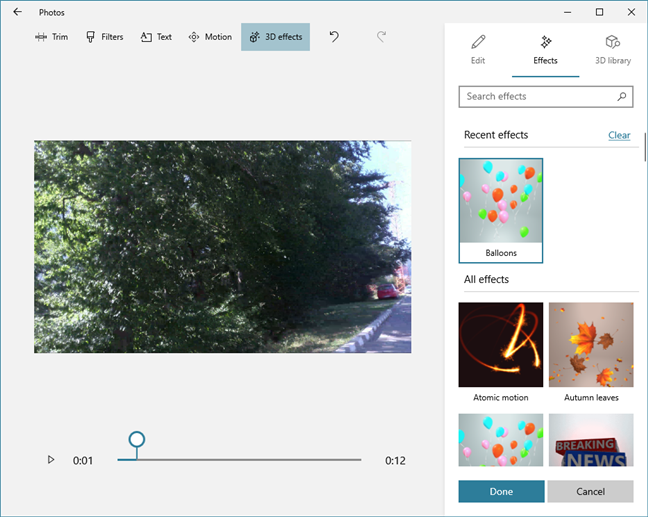Discard changes with Cancel
Viewport: 648px width, 517px height.
pyautogui.click(x=591, y=491)
